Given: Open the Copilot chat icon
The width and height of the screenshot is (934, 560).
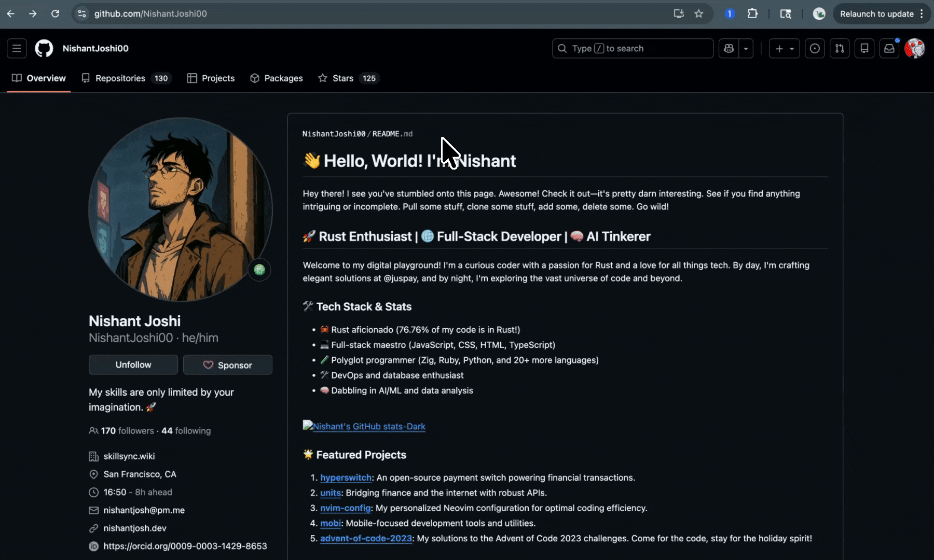Looking at the screenshot, I should (729, 48).
